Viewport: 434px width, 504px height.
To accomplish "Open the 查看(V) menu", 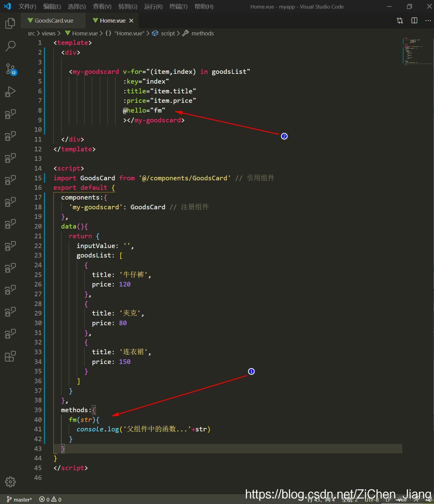I will [102, 6].
